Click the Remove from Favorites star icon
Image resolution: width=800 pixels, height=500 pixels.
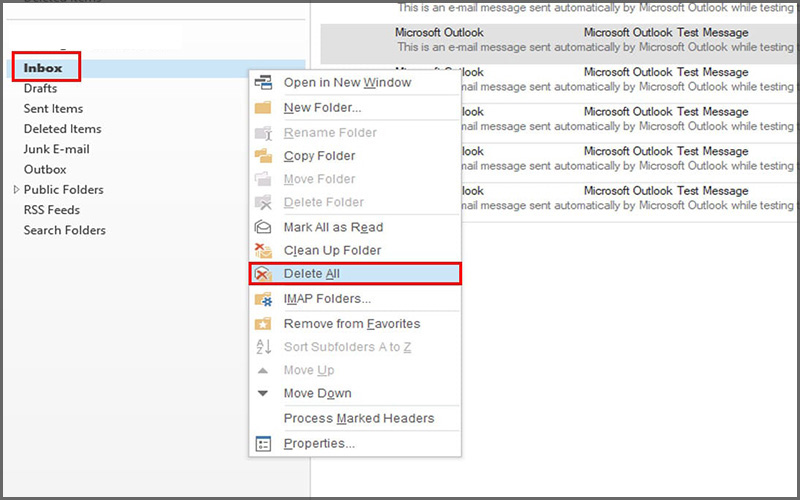click(x=263, y=323)
